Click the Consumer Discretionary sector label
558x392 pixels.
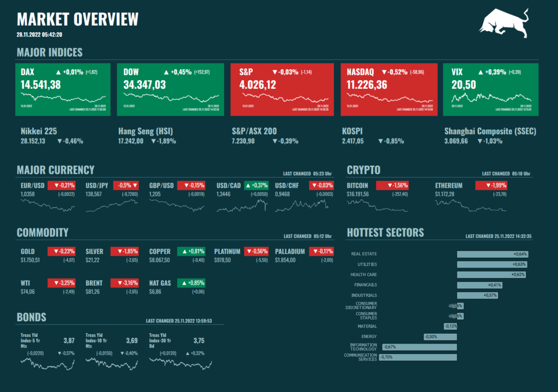[361, 305]
